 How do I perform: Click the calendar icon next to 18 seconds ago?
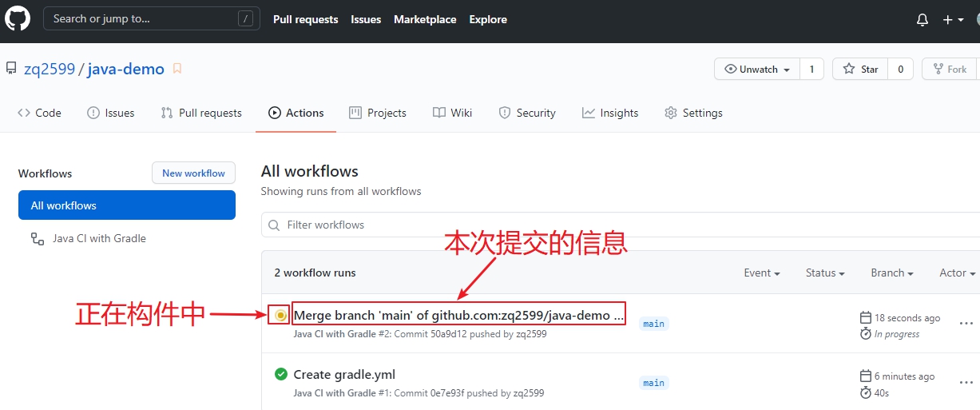coord(865,317)
